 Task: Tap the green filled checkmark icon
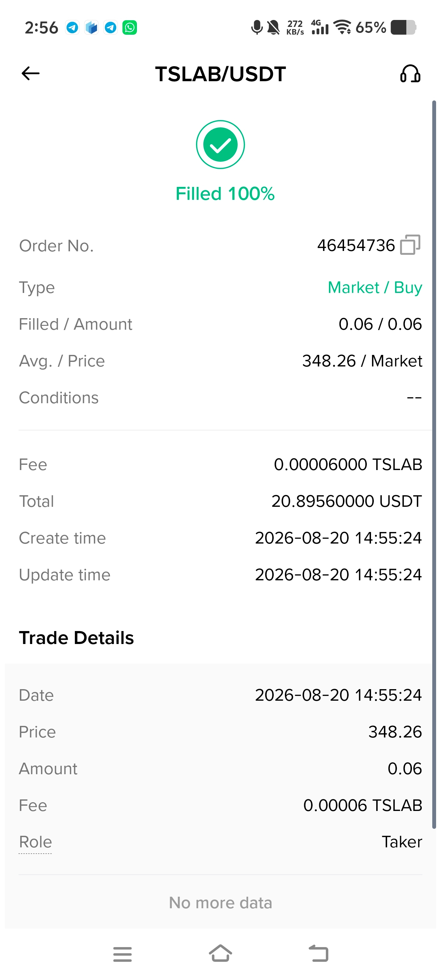tap(220, 145)
